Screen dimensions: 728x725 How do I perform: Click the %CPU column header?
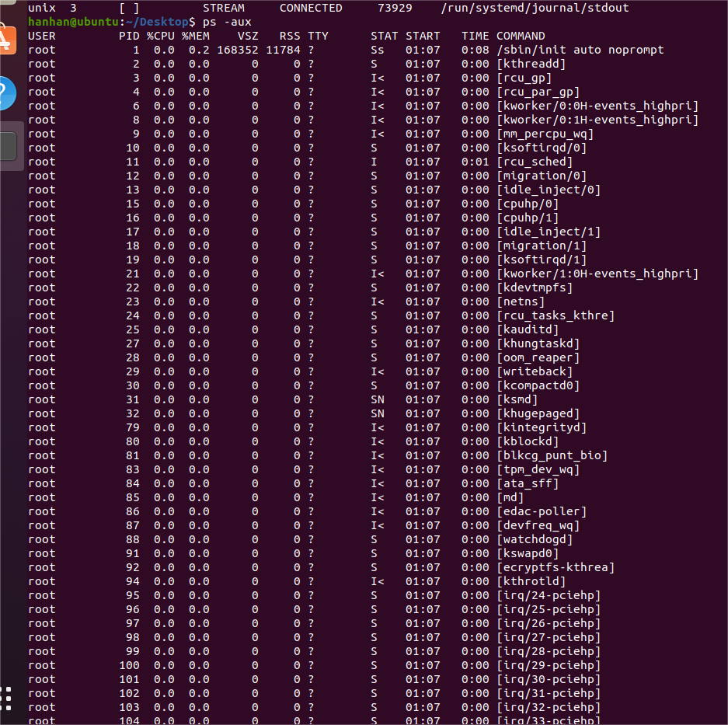coord(161,35)
